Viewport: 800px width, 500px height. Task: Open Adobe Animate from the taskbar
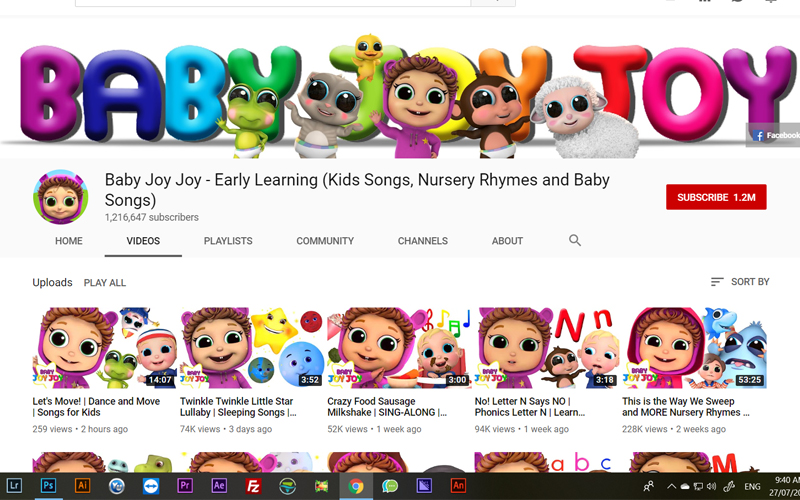tap(458, 486)
